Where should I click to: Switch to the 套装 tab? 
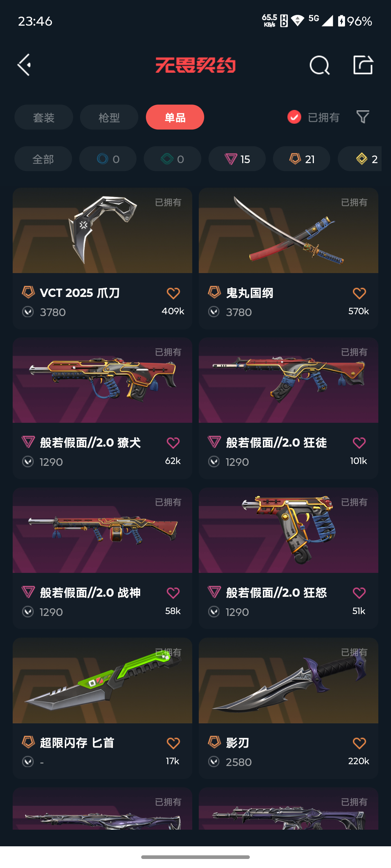(44, 117)
